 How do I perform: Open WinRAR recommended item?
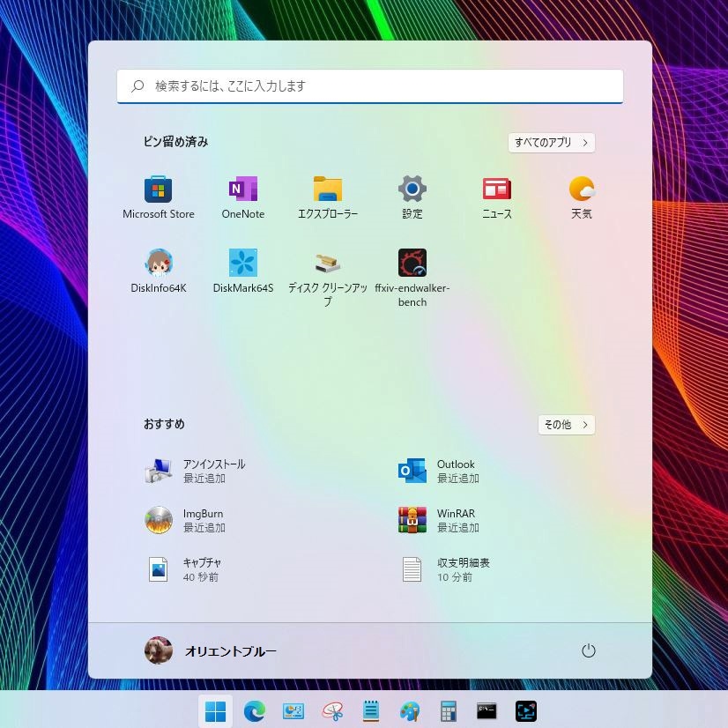[439, 520]
